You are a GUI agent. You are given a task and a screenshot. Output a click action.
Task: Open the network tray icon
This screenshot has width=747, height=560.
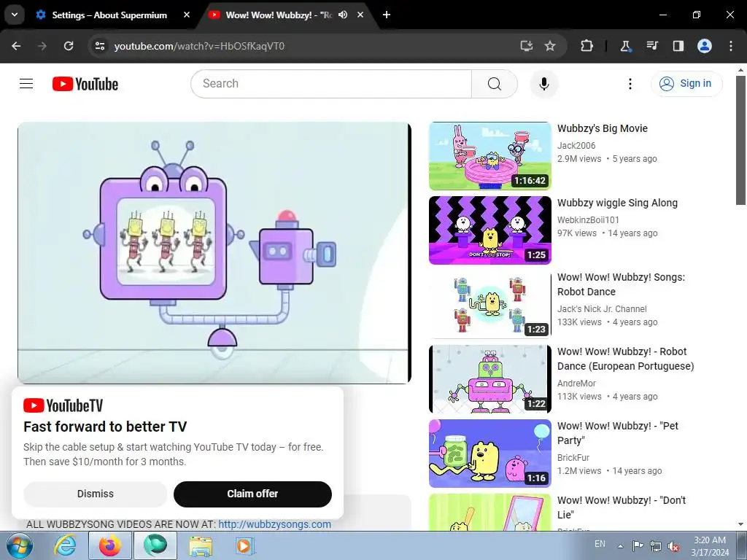(x=656, y=545)
